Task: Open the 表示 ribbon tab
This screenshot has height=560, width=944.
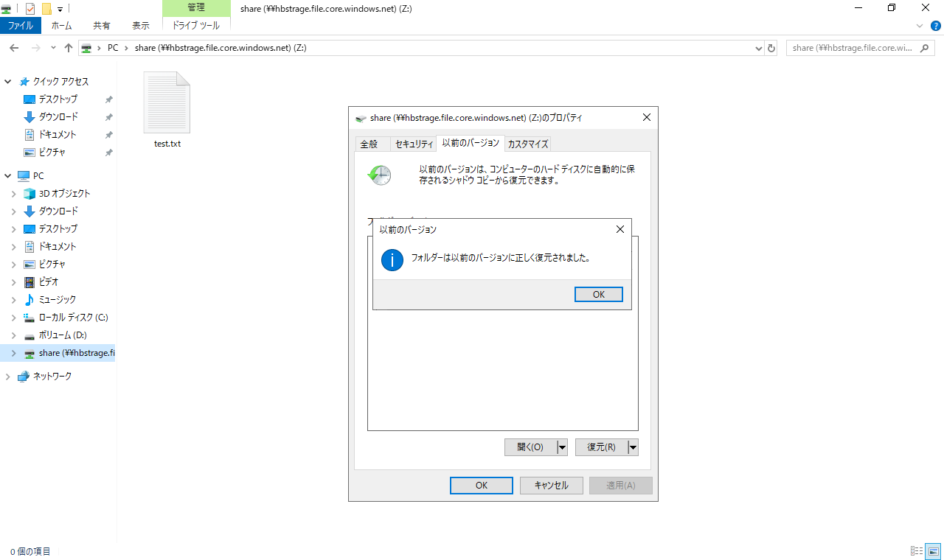Action: pyautogui.click(x=141, y=26)
